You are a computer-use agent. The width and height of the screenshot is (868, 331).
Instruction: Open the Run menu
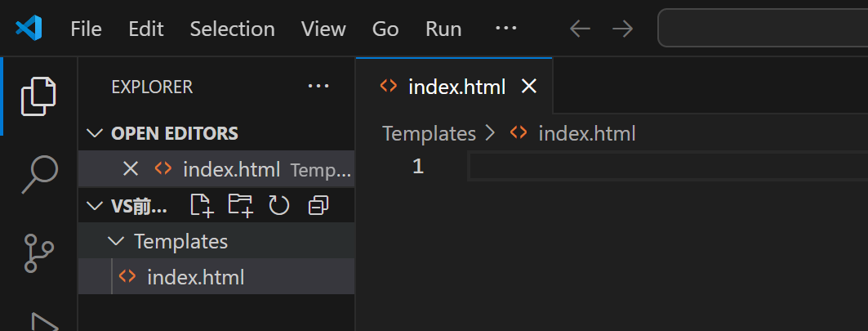[443, 29]
